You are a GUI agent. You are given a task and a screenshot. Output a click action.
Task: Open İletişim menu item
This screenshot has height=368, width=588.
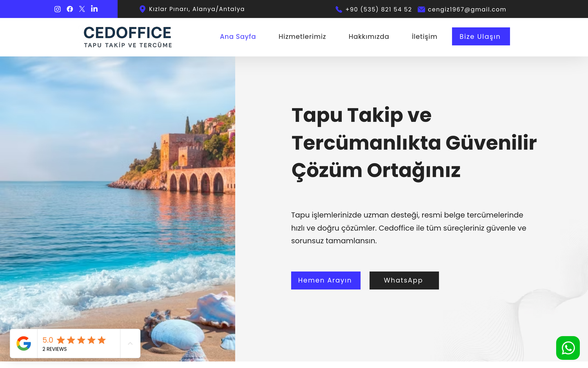[x=424, y=36]
